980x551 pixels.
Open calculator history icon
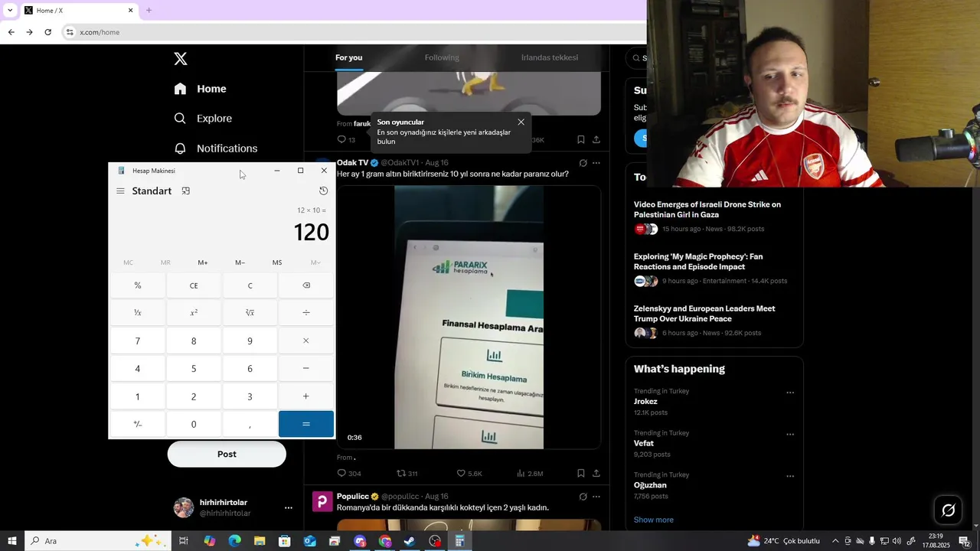[323, 191]
